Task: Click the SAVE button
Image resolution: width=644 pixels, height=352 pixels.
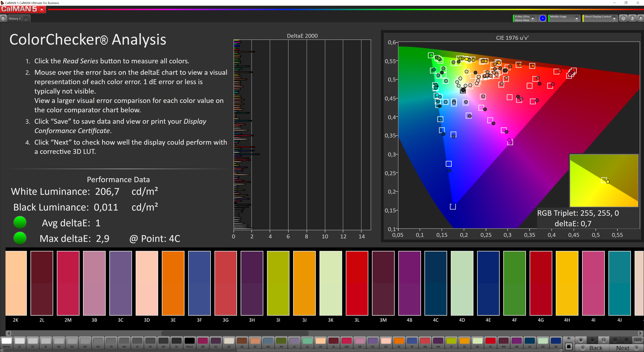Action: [637, 340]
